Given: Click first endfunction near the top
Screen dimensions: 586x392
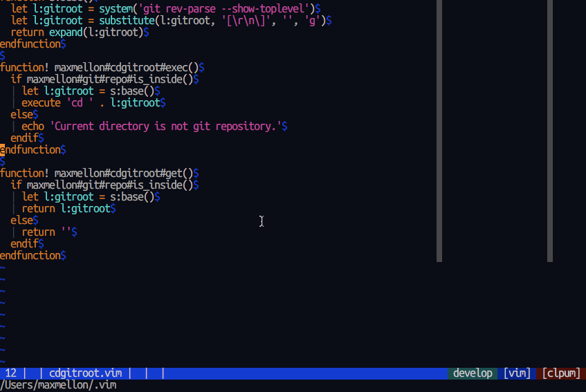Looking at the screenshot, I should click(30, 44).
